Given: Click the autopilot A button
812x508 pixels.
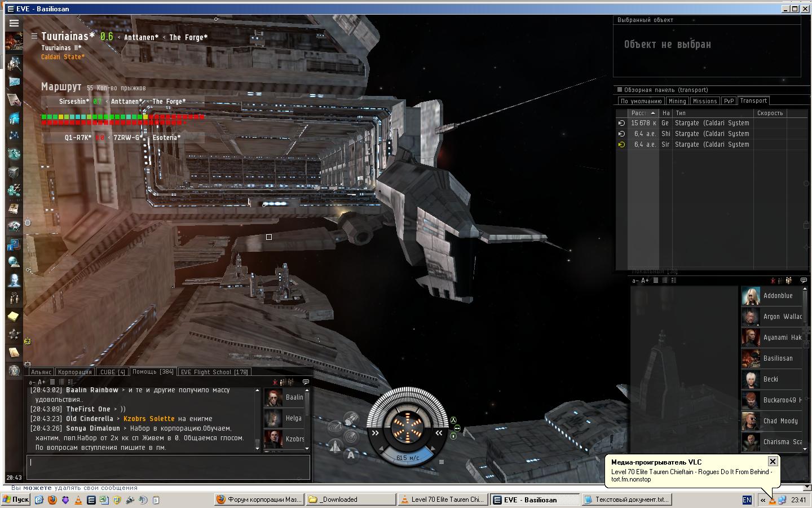Looking at the screenshot, I should pos(351,455).
